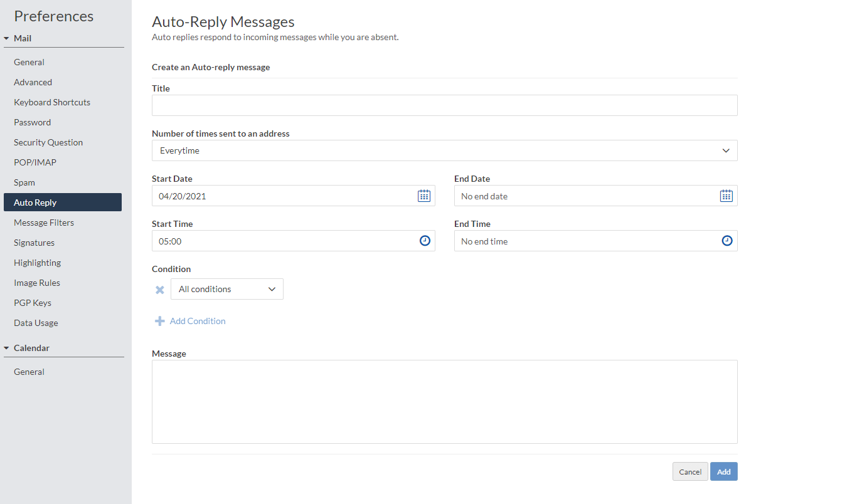Open PGP Keys settings
This screenshot has width=862, height=504.
pos(33,303)
